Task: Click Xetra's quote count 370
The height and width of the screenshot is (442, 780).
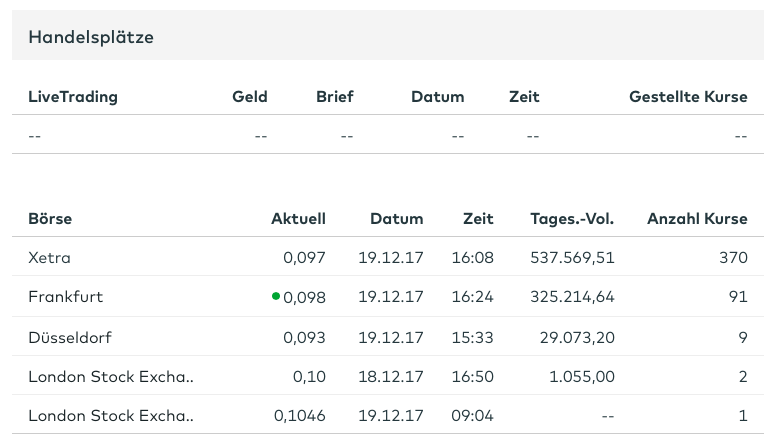Action: pos(733,258)
